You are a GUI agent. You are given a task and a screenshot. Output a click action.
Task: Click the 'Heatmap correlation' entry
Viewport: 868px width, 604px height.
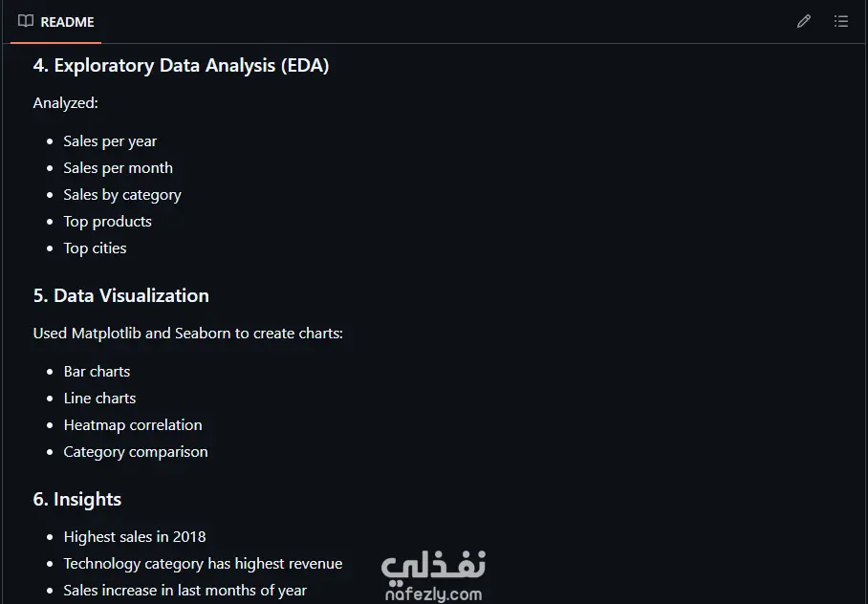(x=133, y=425)
